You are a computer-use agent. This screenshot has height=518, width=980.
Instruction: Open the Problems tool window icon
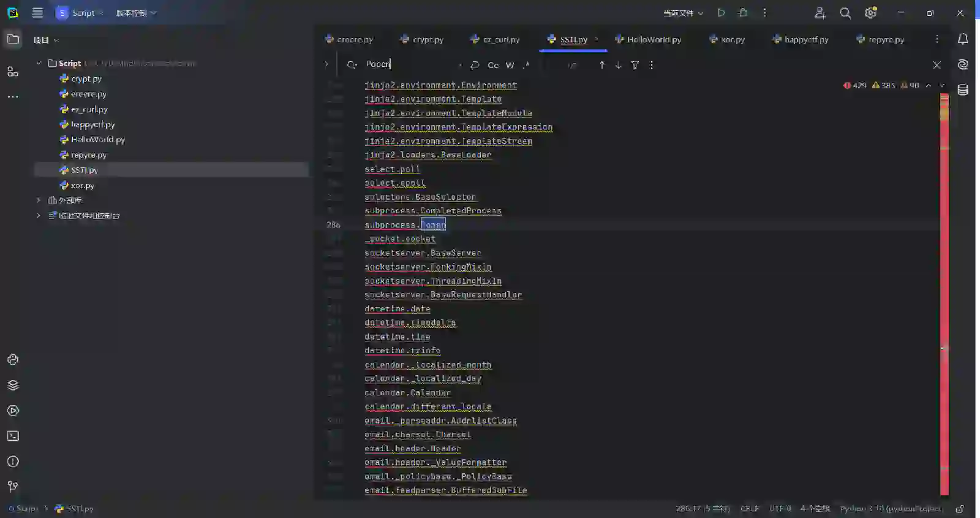pos(13,462)
